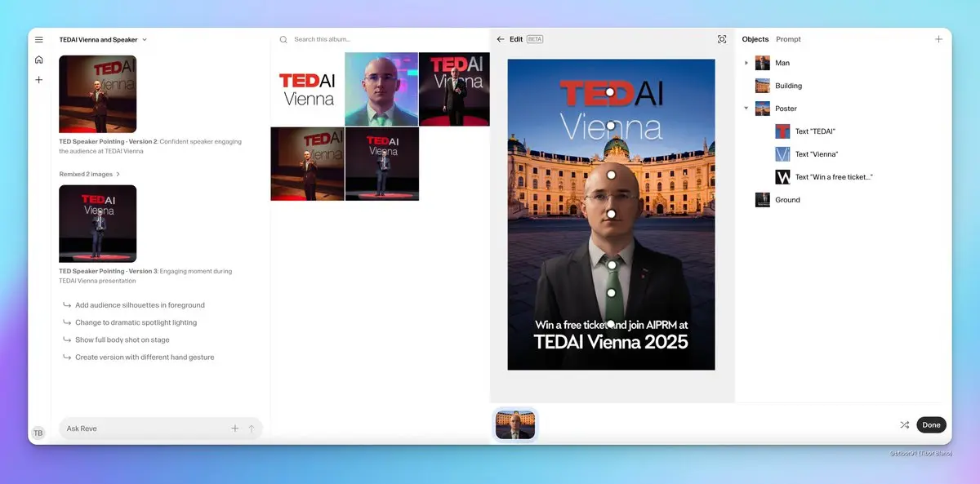Screen dimensions: 980x484
Task: Click the plus icon in Ask Reve box
Action: (x=235, y=428)
